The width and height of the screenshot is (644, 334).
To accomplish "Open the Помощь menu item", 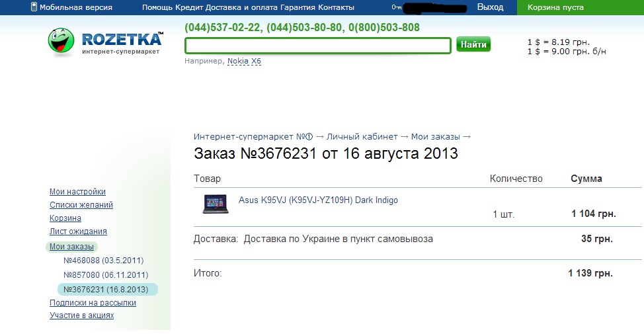I will coord(158,7).
